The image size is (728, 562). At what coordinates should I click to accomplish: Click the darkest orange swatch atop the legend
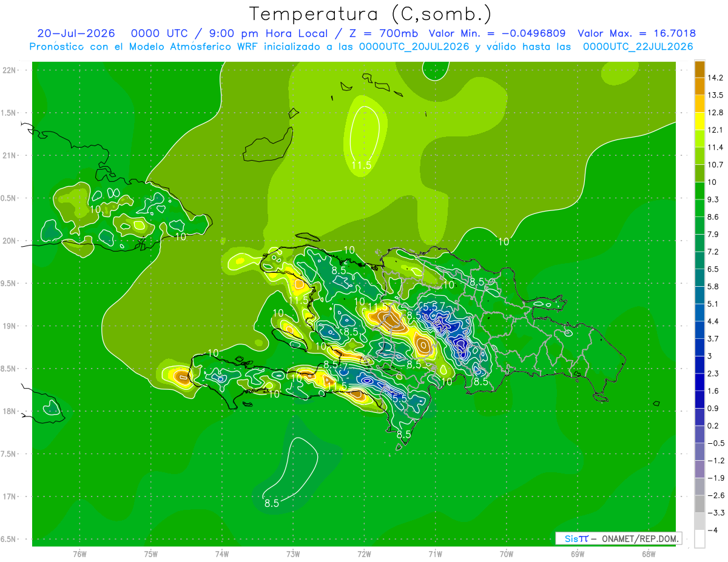699,69
